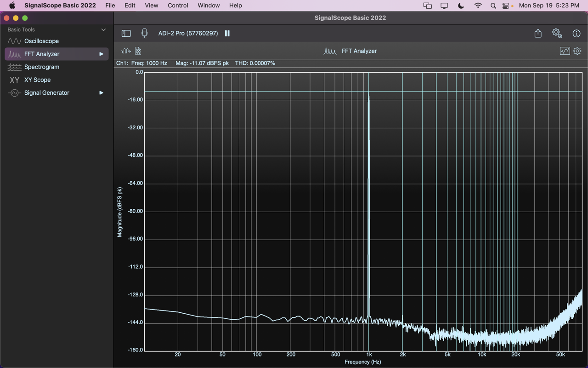Open the Control menu
This screenshot has width=588, height=368.
coord(178,6)
